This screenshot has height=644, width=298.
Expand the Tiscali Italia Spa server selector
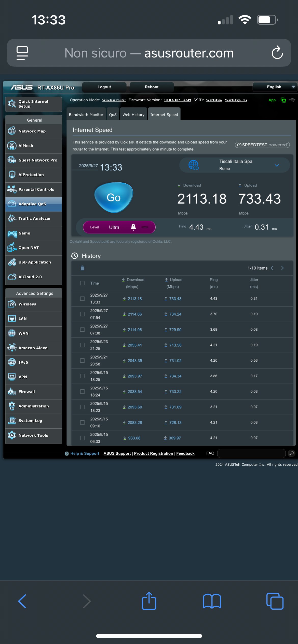click(277, 165)
